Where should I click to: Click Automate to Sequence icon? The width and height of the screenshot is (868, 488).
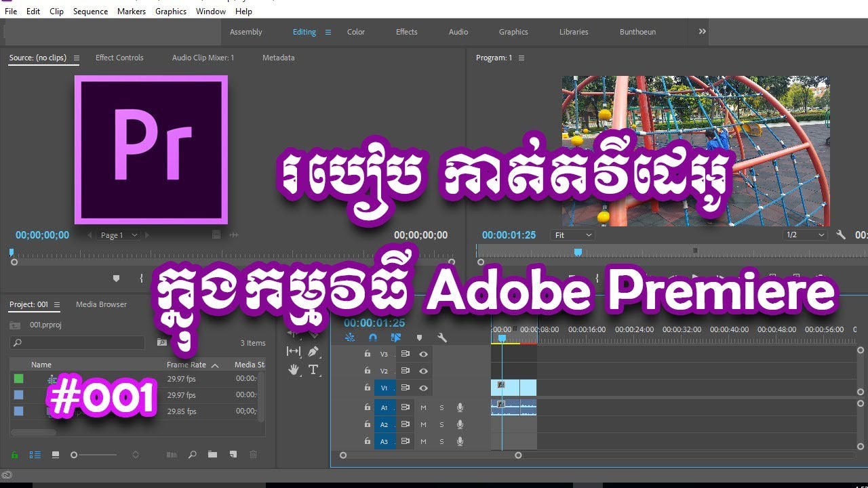coord(172,455)
